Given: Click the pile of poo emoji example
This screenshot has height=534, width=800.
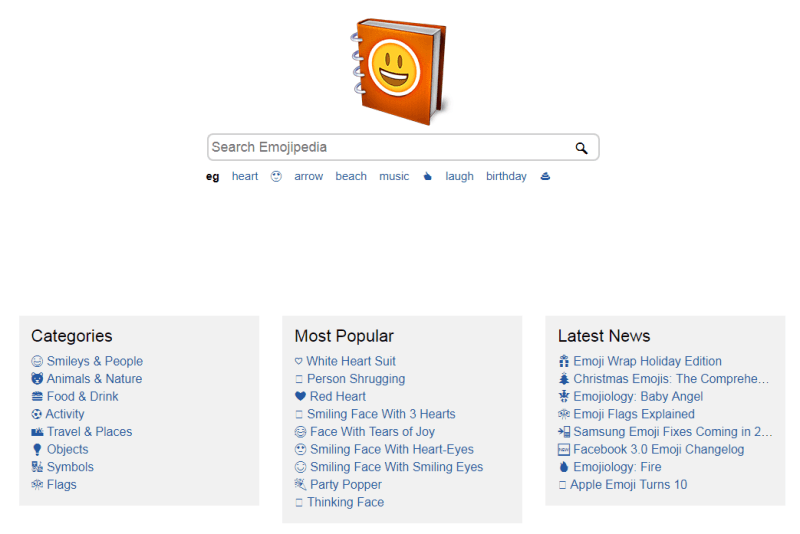Looking at the screenshot, I should pos(545,176).
